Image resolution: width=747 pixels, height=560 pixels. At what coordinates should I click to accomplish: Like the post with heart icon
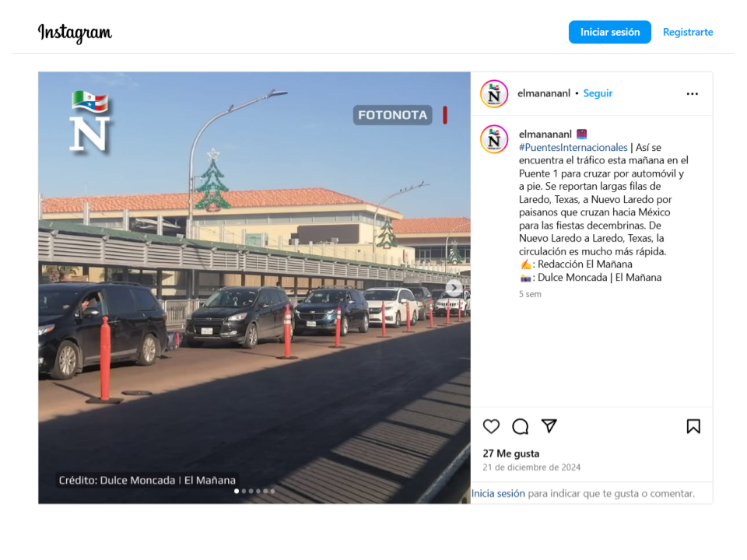[491, 426]
